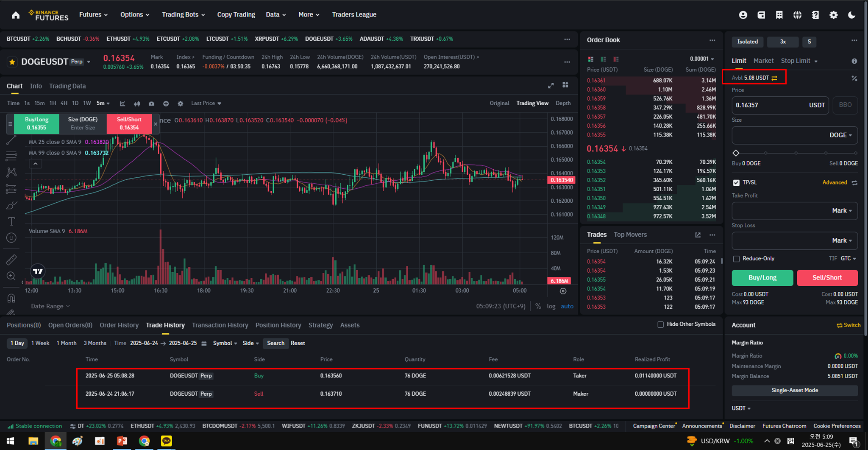Toggle the chart log scale
Screen dimensions: 868x450
[551, 306]
